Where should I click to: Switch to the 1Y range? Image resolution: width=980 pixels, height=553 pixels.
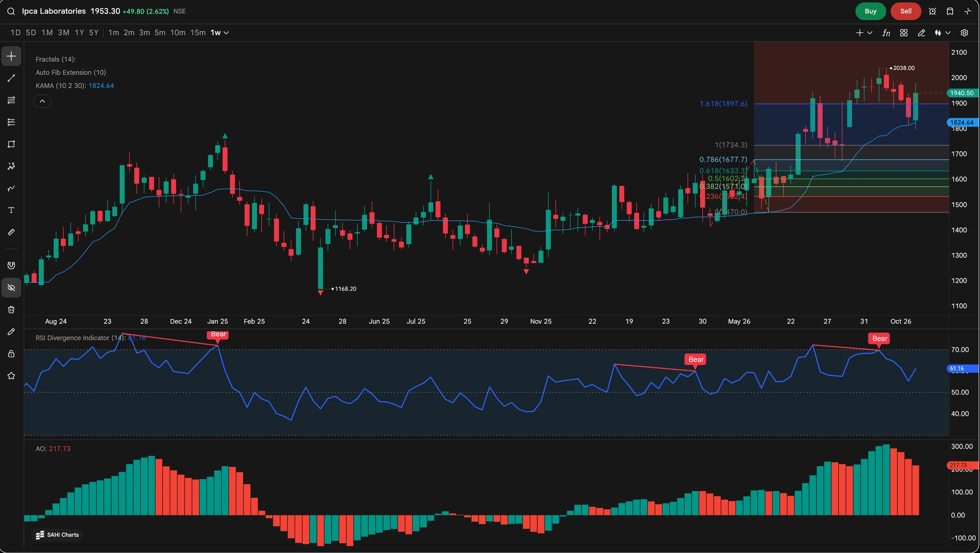79,33
